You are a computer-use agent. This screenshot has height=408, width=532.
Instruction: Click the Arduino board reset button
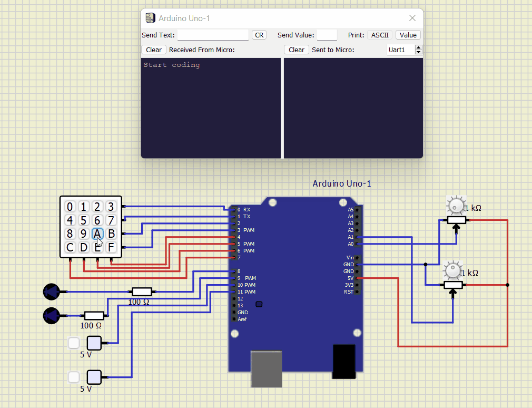[x=259, y=304]
